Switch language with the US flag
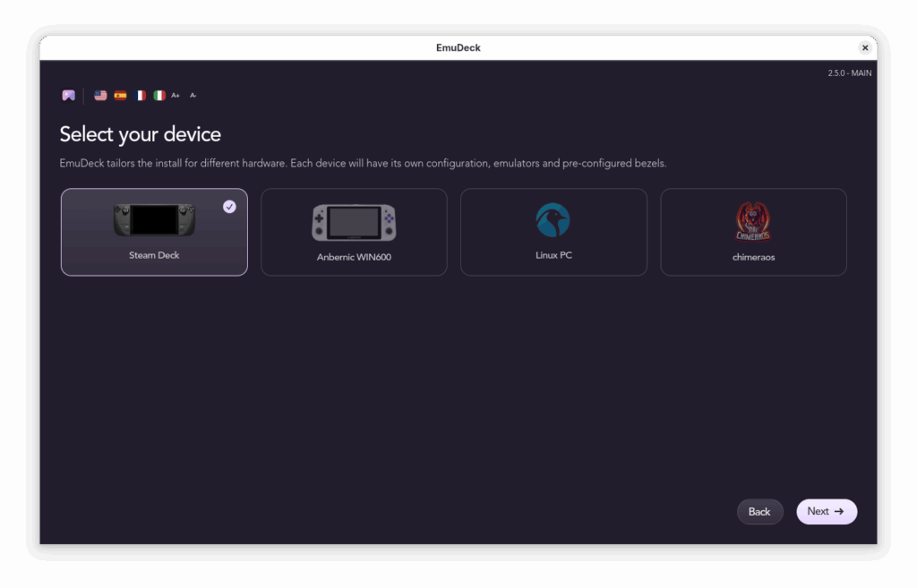The height and width of the screenshot is (588, 917). (100, 95)
